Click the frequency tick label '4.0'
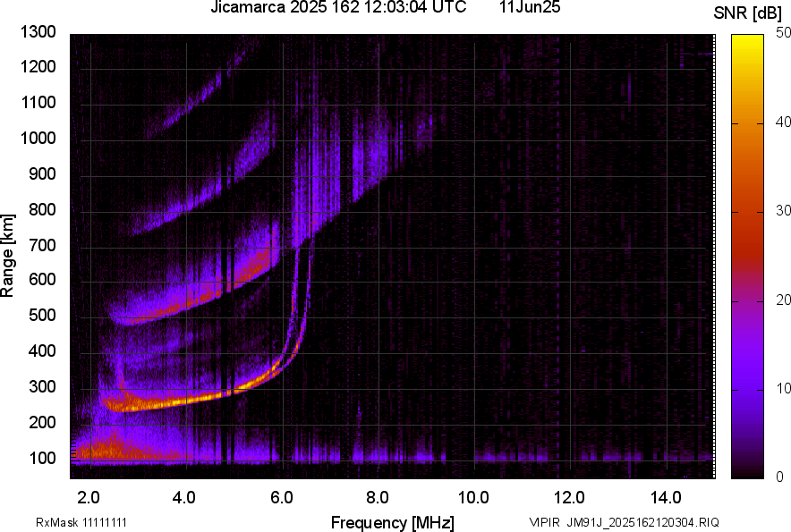Image resolution: width=791 pixels, height=532 pixels. [184, 498]
